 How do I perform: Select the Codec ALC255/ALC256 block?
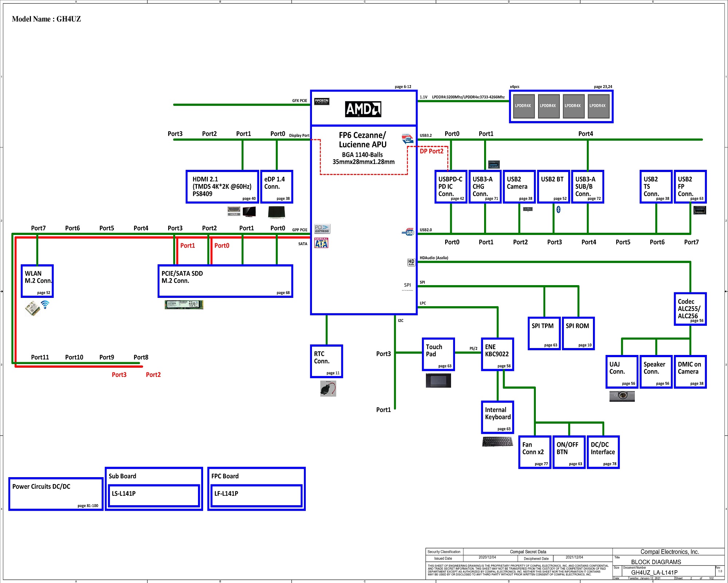tap(690, 309)
